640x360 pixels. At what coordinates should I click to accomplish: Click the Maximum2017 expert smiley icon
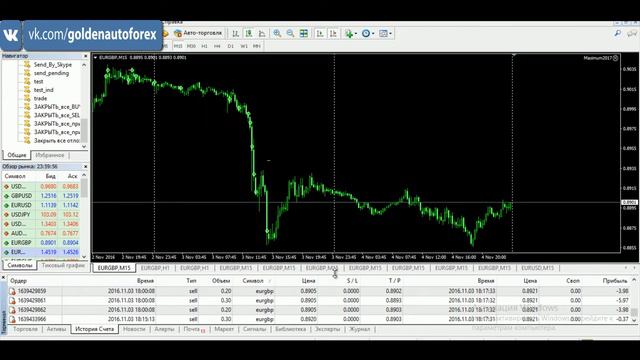coord(616,58)
